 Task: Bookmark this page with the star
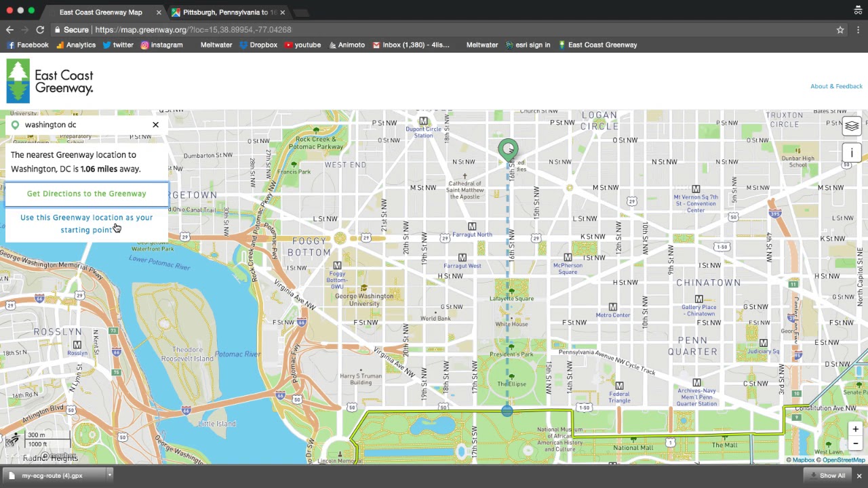point(840,30)
